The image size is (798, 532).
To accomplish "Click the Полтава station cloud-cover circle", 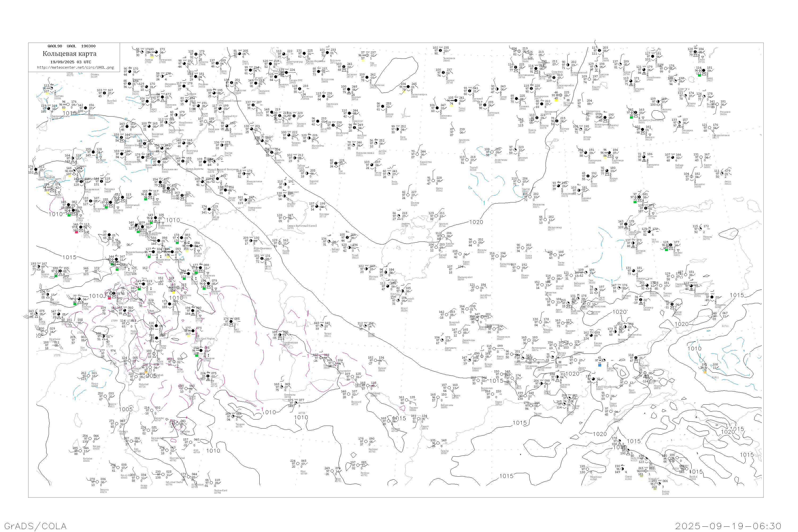I will (52, 89).
